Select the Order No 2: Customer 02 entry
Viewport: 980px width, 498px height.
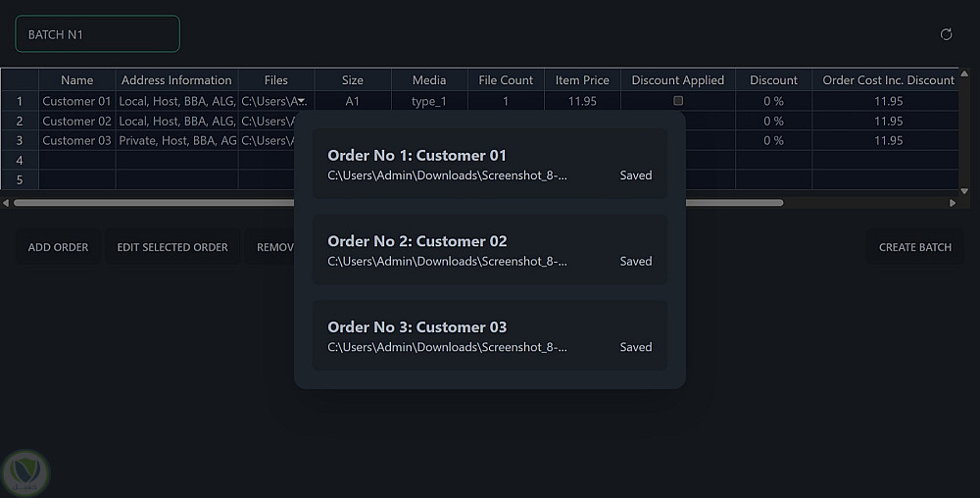[489, 250]
